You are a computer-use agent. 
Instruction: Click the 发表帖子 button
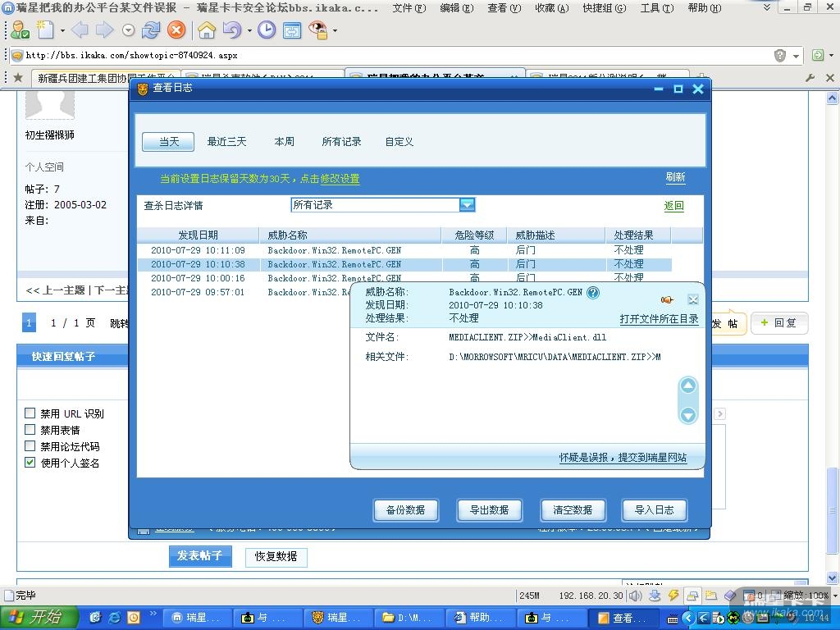200,556
